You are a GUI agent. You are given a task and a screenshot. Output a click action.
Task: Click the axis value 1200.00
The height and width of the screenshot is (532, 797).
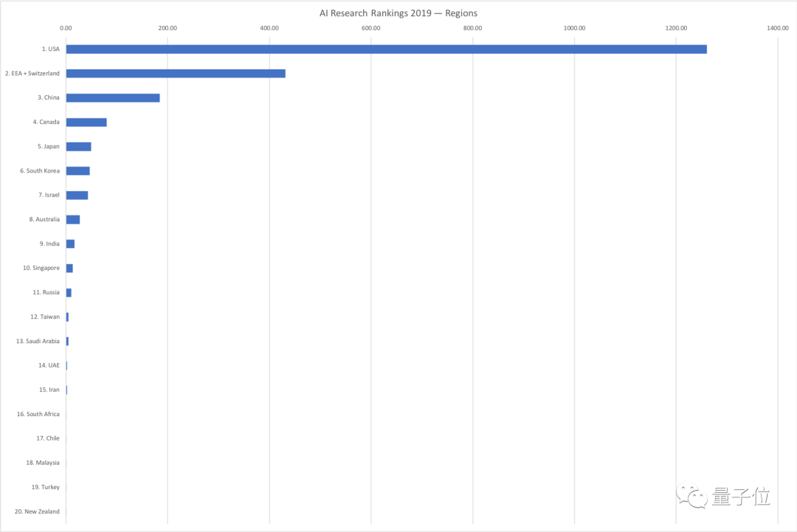pyautogui.click(x=676, y=28)
